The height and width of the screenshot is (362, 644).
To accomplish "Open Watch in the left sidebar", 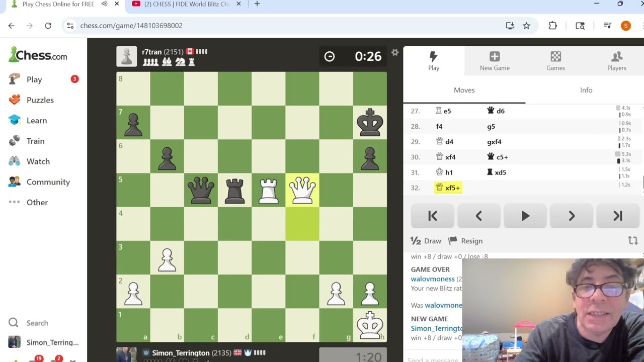I will [38, 161].
